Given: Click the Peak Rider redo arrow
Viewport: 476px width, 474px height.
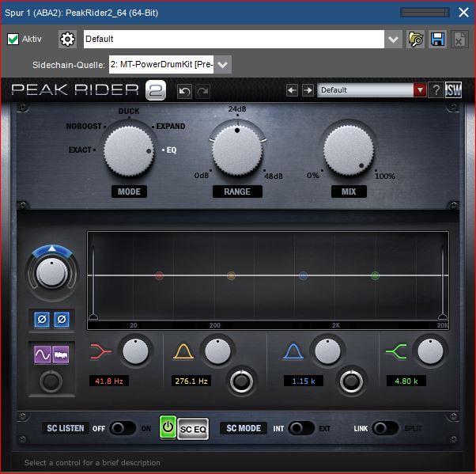Looking at the screenshot, I should click(x=202, y=91).
